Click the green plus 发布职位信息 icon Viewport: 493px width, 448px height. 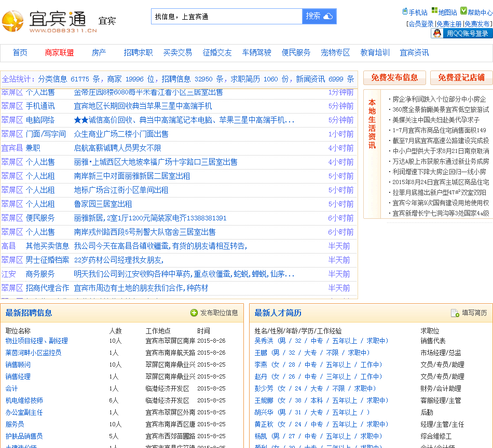tap(194, 313)
